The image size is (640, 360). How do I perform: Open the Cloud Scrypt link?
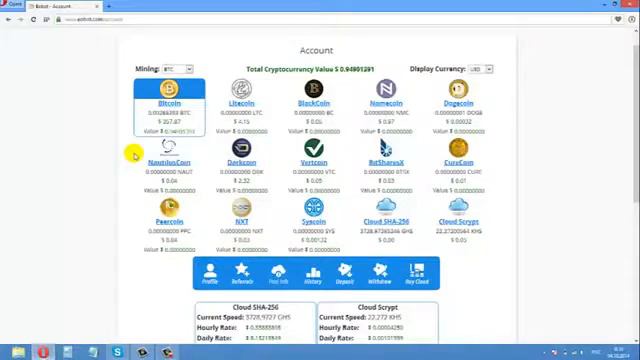point(458,222)
